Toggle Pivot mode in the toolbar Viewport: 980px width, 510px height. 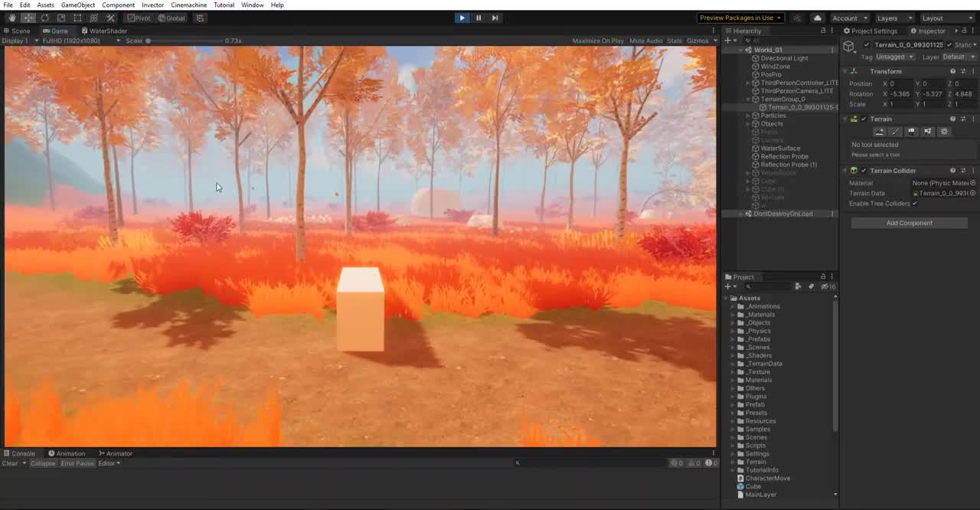point(139,18)
